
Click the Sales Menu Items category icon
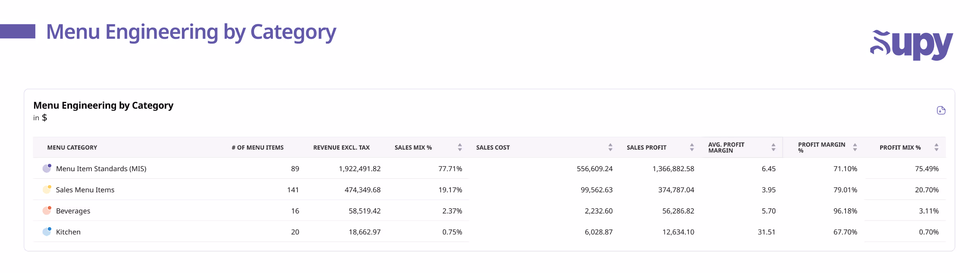pyautogui.click(x=47, y=190)
